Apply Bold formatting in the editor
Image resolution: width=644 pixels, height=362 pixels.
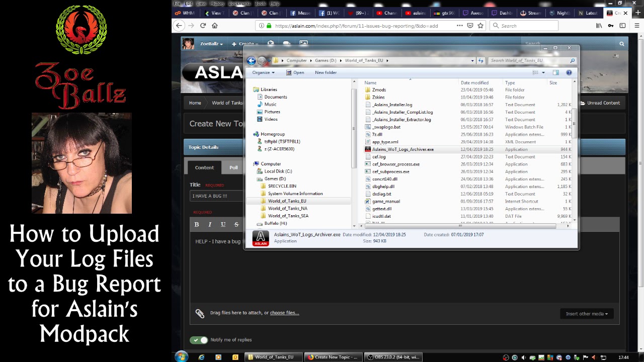tap(197, 224)
